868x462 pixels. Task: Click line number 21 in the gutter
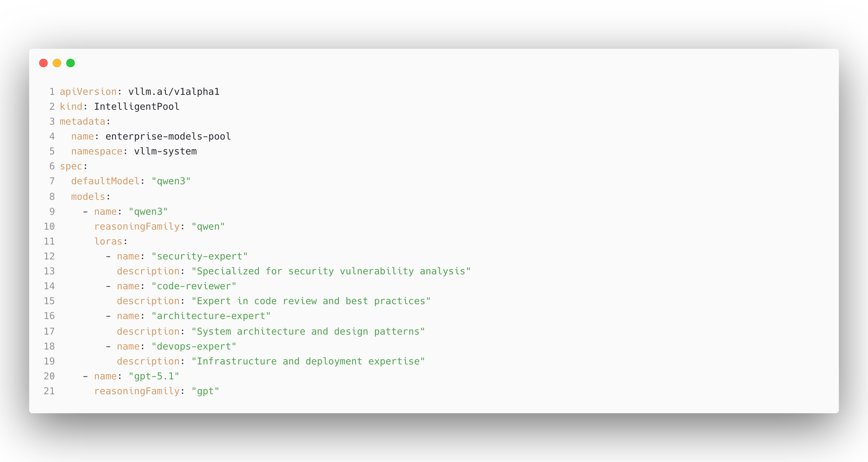click(49, 391)
